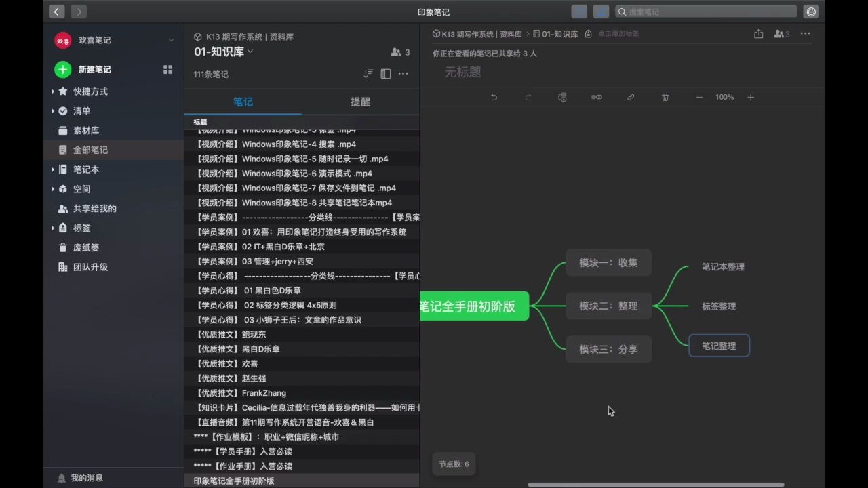Image resolution: width=868 pixels, height=488 pixels.
Task: Switch note list view with the layout icon
Action: coord(385,74)
